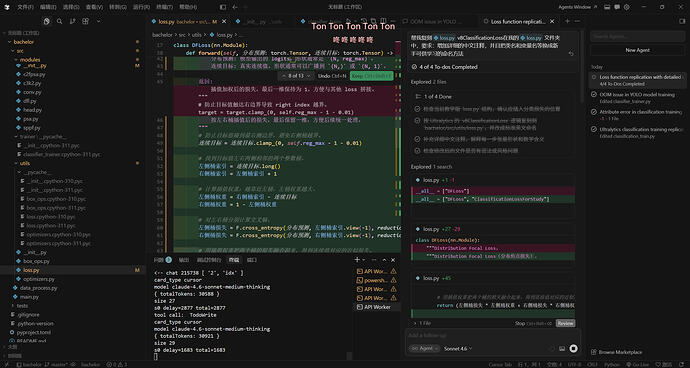
Task: Click Undo Ctrl+N in the diff toolbar
Action: point(332,76)
